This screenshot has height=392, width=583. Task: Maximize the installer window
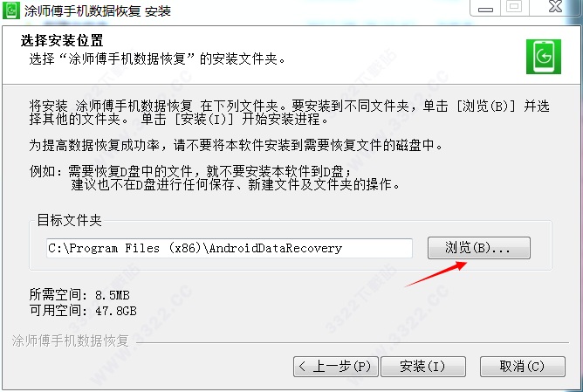click(x=514, y=8)
